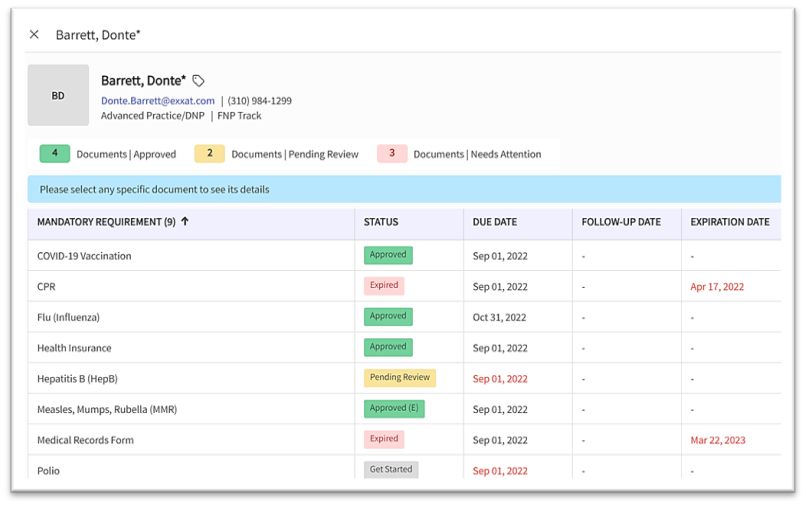Select the Health Insurance requirement row
The height and width of the screenshot is (506, 806).
(x=74, y=348)
